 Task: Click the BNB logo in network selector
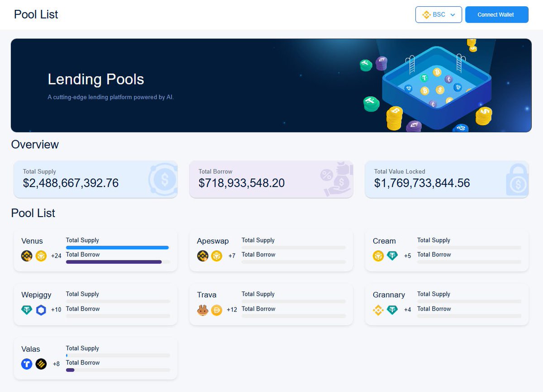pos(426,15)
